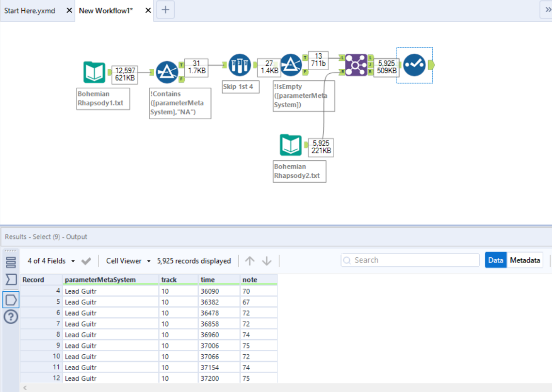Image resolution: width=552 pixels, height=392 pixels.
Task: Show all messages via the results list icon
Action: pos(11,262)
